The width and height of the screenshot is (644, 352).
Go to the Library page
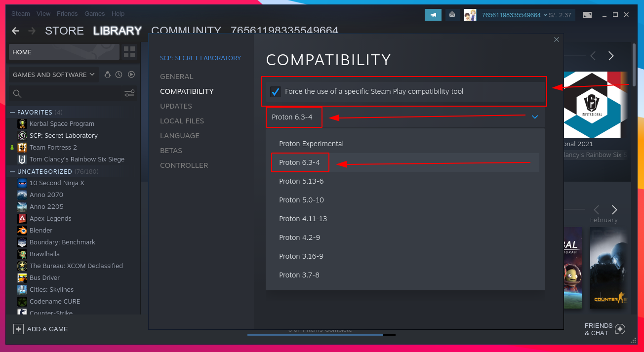pos(118,31)
